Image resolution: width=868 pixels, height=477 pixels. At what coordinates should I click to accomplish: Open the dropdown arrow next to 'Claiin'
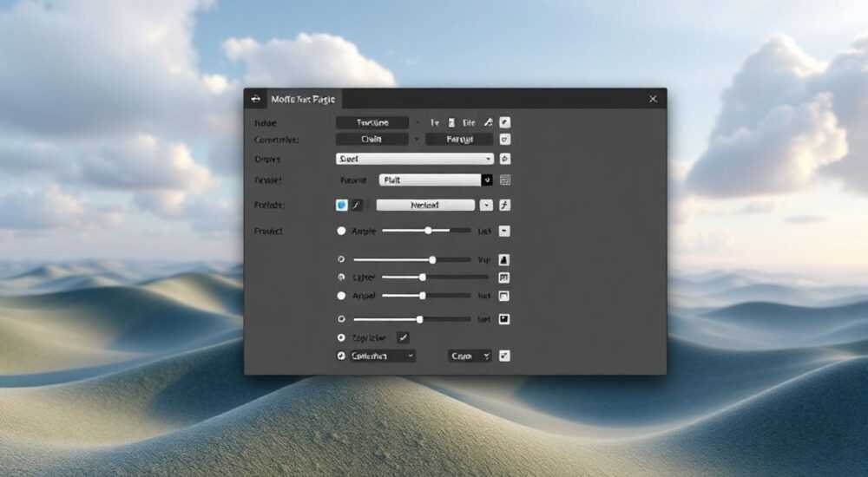417,140
